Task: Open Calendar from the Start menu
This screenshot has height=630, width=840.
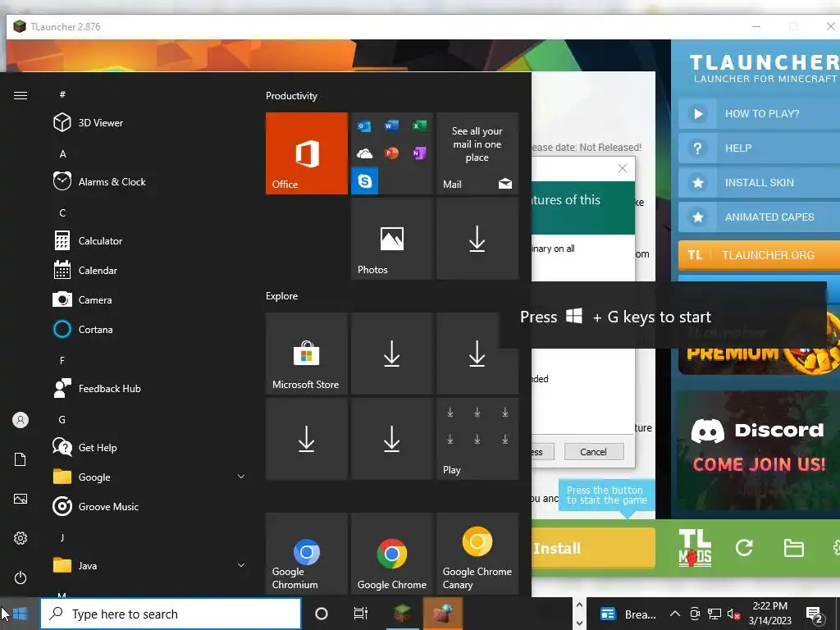Action: (85, 271)
